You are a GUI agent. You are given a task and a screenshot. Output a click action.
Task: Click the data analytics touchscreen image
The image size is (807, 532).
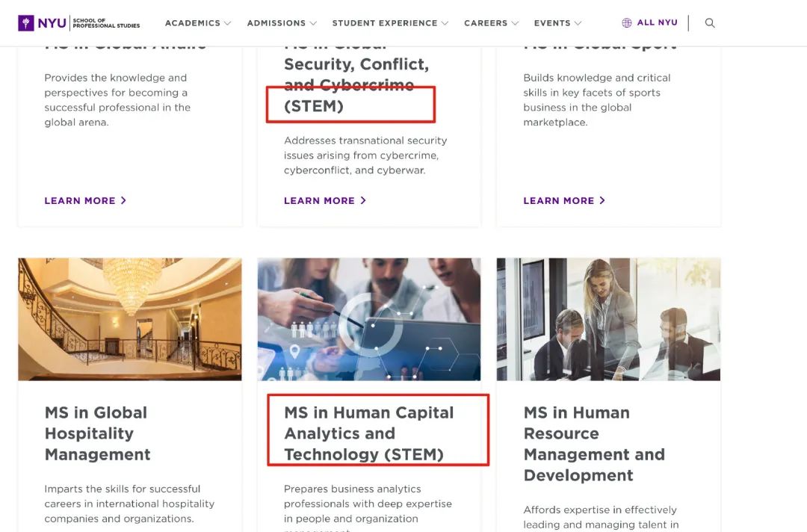click(368, 319)
